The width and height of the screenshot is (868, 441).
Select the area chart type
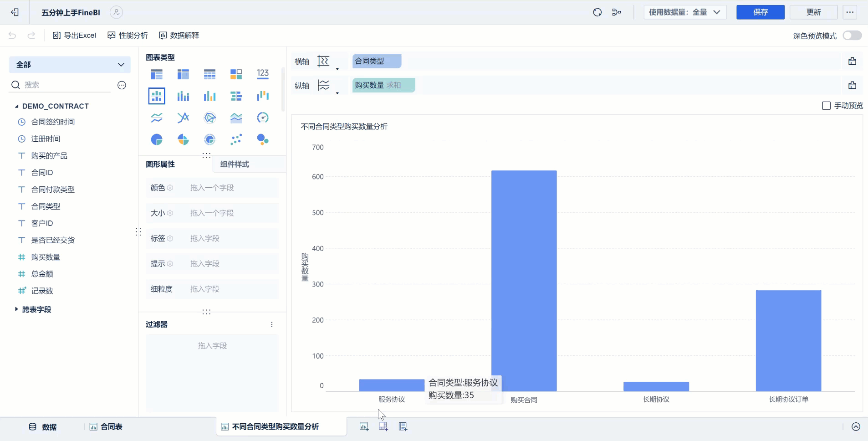pos(236,118)
